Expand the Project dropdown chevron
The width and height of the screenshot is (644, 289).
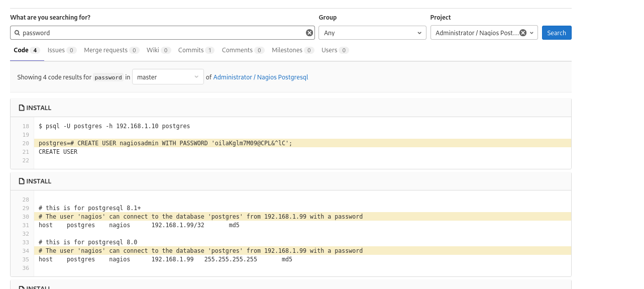[x=531, y=33]
